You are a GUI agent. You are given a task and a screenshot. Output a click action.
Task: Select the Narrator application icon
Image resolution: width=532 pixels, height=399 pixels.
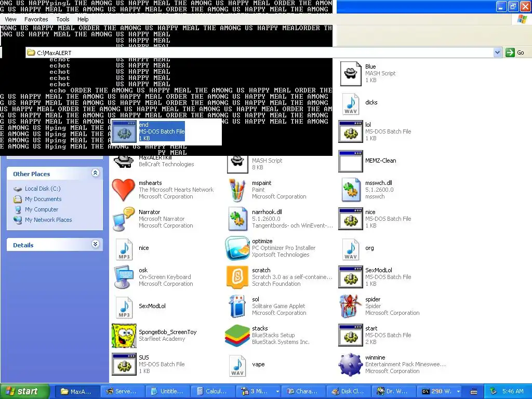124,219
